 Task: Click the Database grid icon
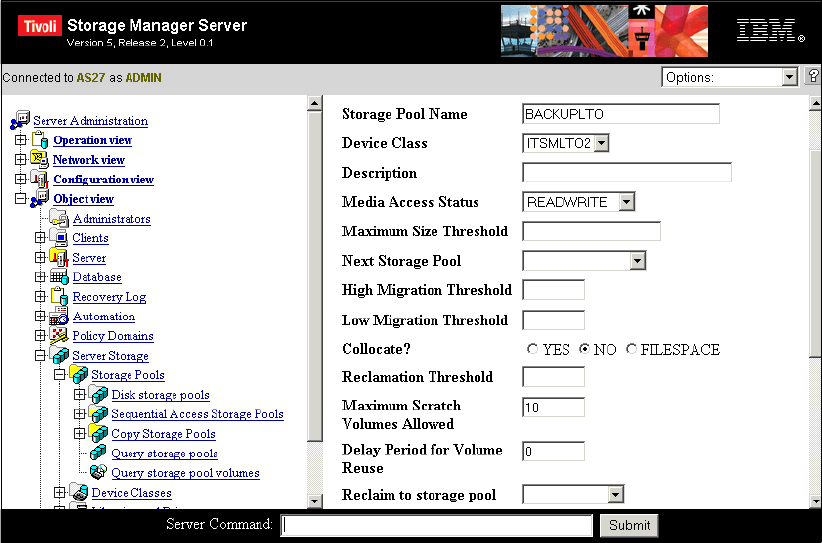click(59, 277)
